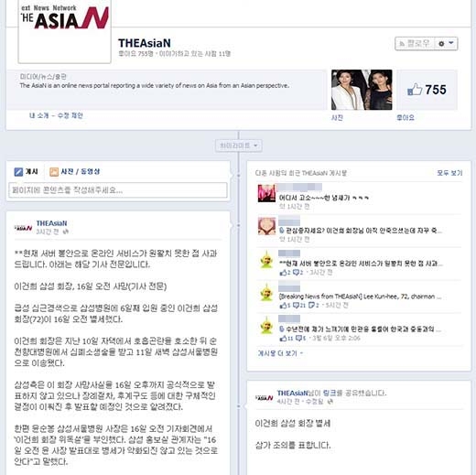The width and height of the screenshot is (476, 475).
Task: Open the THE ASIAN profile logo picture
Action: (64, 30)
